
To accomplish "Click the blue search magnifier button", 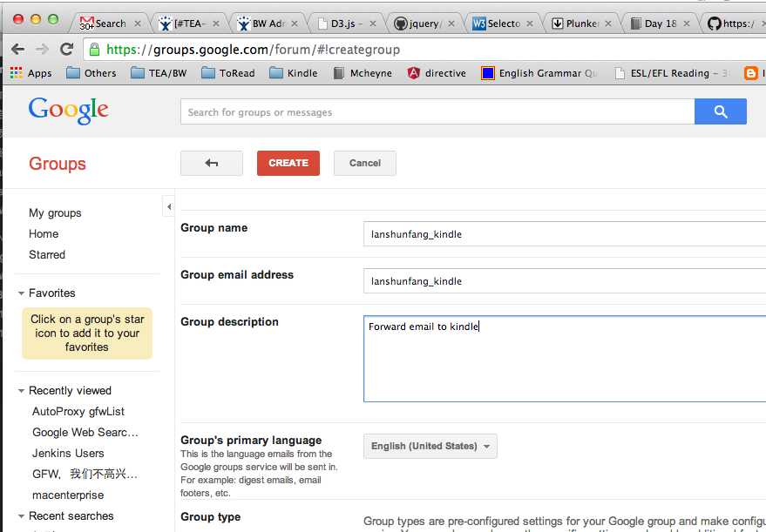I will pyautogui.click(x=720, y=111).
